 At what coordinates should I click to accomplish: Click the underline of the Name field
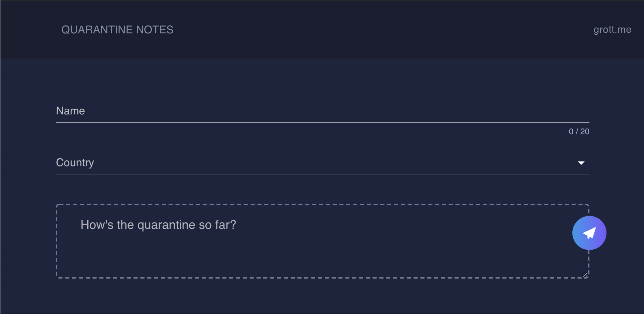[322, 122]
